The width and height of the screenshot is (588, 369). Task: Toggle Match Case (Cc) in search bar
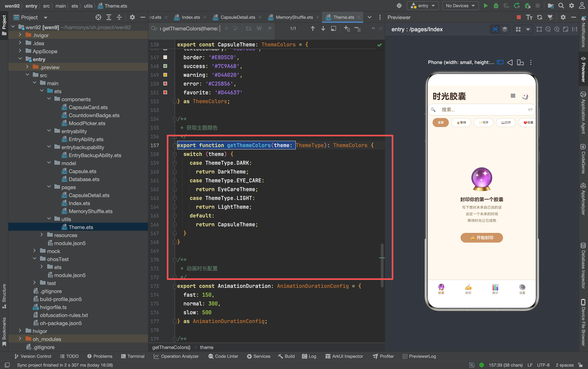[x=249, y=29]
